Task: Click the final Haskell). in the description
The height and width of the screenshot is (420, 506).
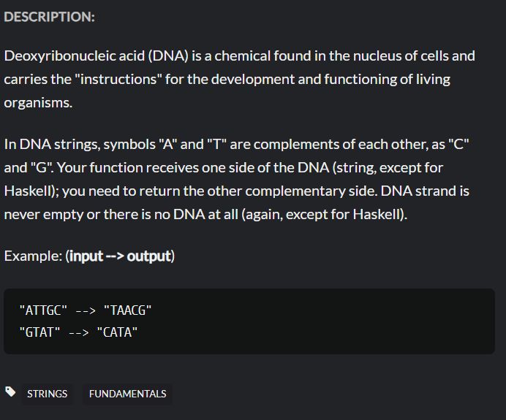Action: [x=380, y=214]
